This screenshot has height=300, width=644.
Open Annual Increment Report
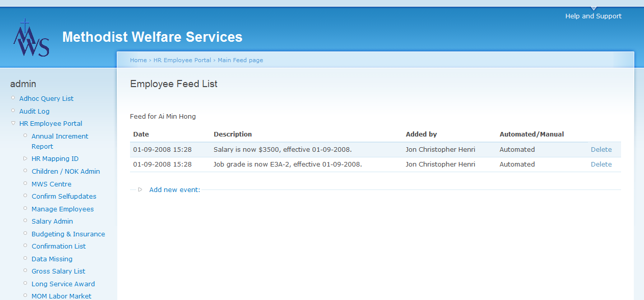(60, 141)
